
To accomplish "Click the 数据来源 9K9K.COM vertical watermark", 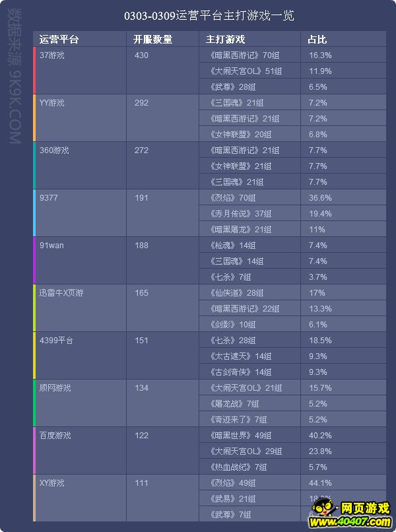I will (x=15, y=76).
